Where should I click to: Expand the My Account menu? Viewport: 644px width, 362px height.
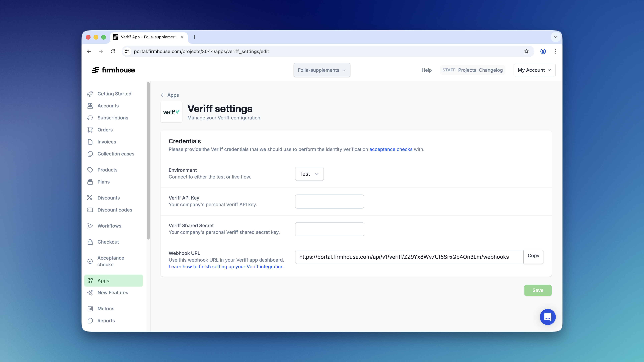click(x=534, y=70)
